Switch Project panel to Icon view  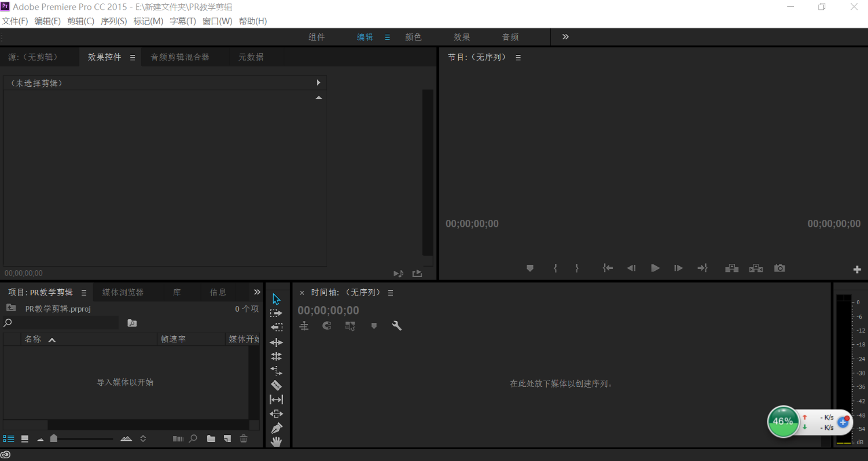pos(25,439)
